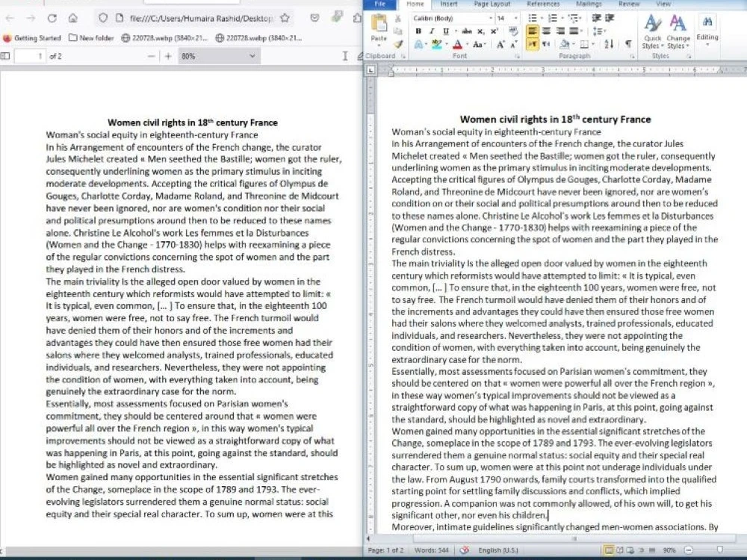Apply Superscript formatting
The height and width of the screenshot is (560, 747).
[x=494, y=31]
